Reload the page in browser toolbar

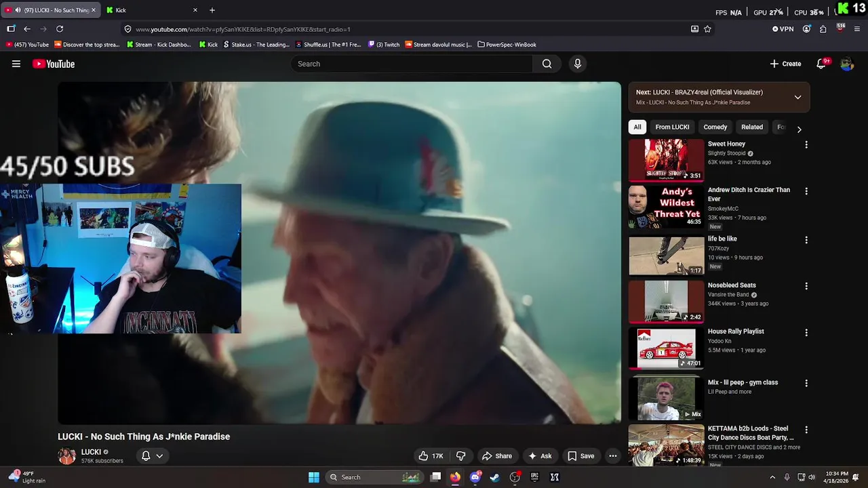[60, 29]
